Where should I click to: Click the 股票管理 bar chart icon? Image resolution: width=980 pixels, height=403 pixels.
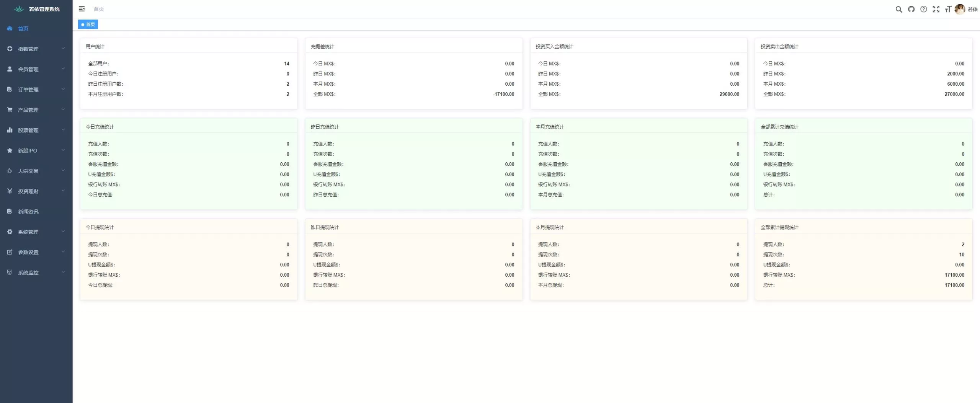(10, 130)
